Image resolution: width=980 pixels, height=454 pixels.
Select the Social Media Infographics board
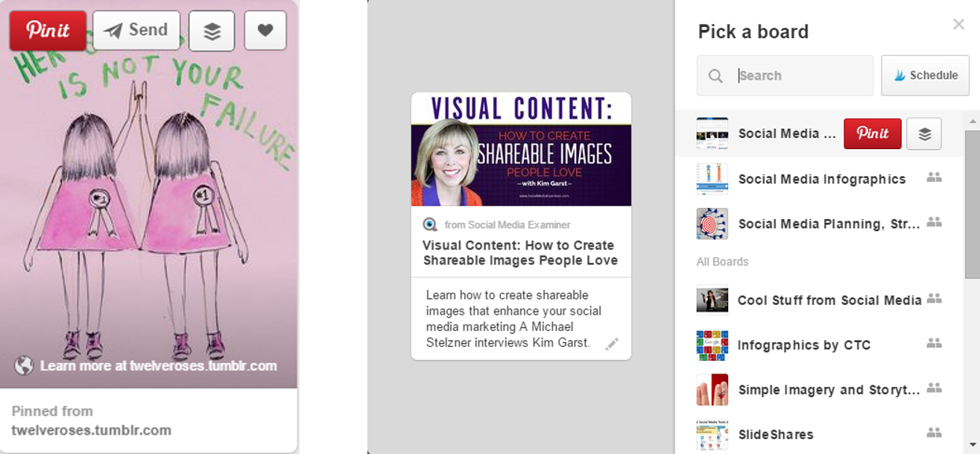[820, 179]
